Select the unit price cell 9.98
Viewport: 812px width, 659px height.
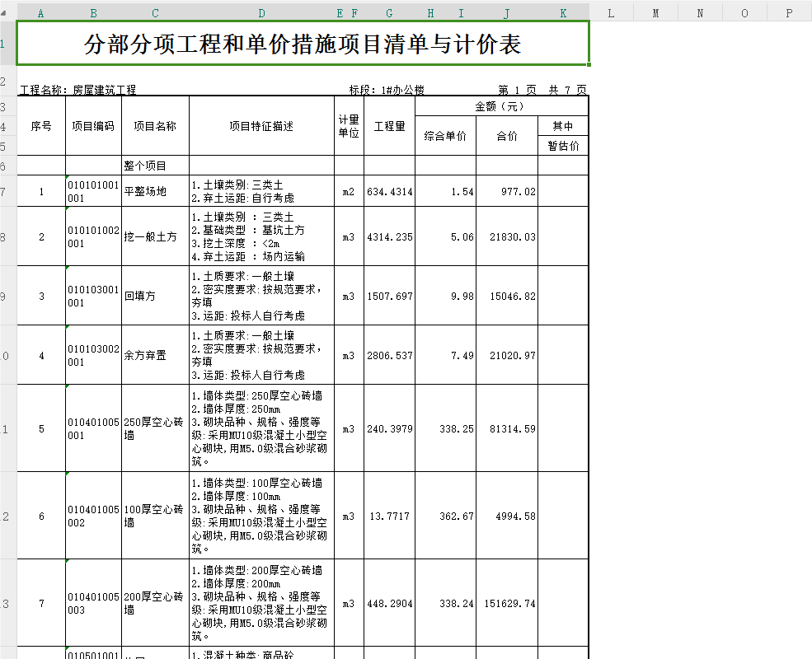click(445, 296)
